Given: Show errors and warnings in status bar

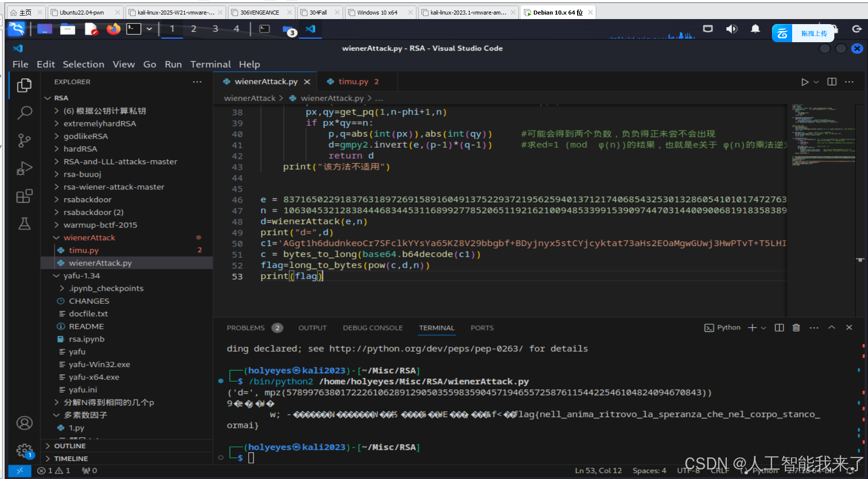Looking at the screenshot, I should click(54, 470).
